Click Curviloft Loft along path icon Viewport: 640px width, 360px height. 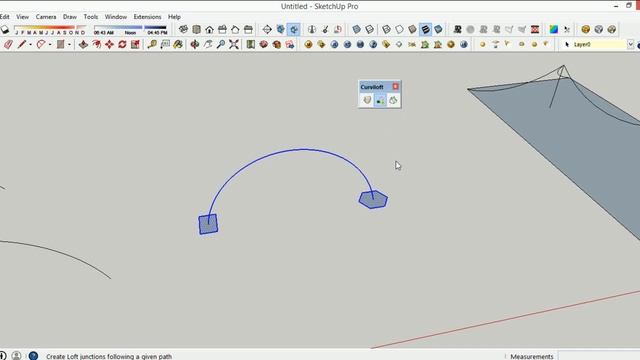(380, 100)
